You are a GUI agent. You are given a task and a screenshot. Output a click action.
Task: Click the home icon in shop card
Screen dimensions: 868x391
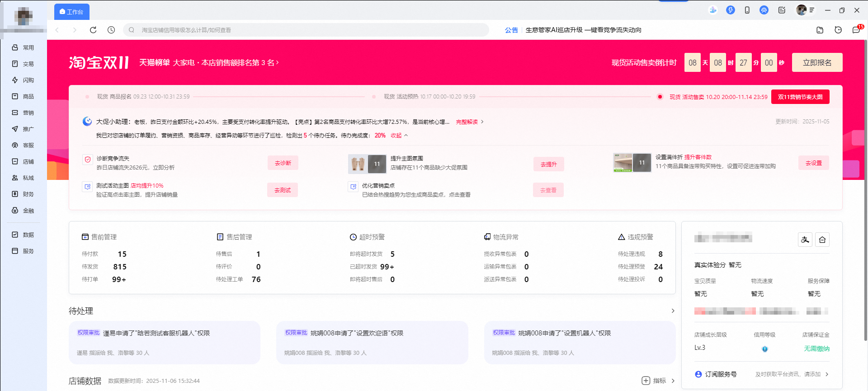point(822,240)
